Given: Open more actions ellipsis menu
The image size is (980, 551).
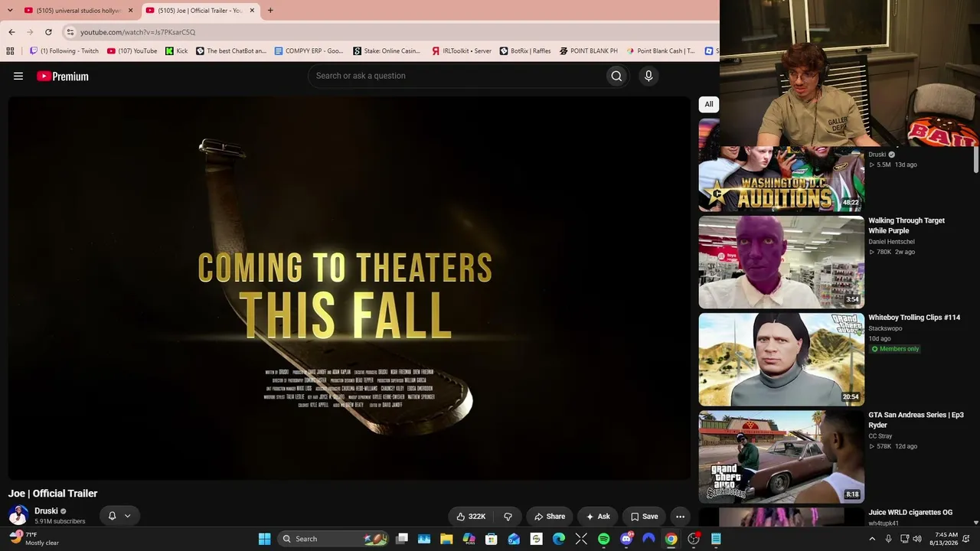Looking at the screenshot, I should pos(680,517).
